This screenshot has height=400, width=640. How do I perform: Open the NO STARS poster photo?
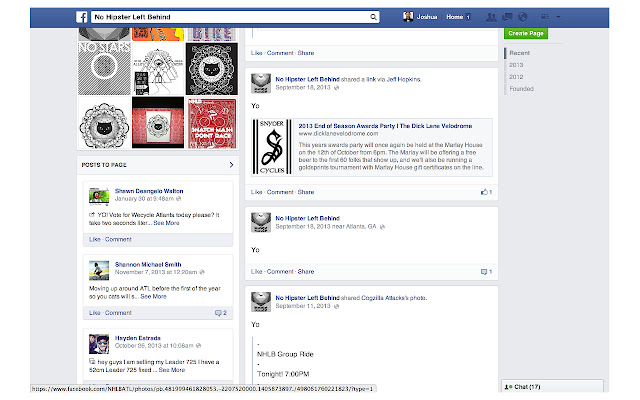pyautogui.click(x=104, y=69)
